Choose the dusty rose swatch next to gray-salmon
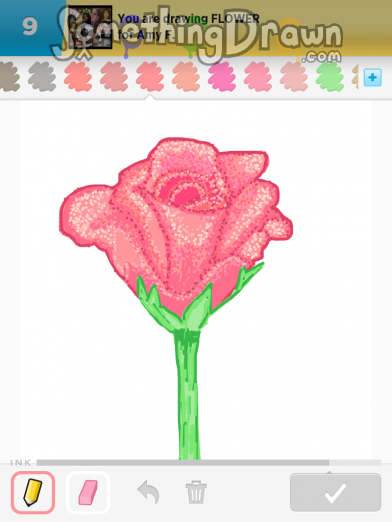The image size is (392, 522). (114, 77)
